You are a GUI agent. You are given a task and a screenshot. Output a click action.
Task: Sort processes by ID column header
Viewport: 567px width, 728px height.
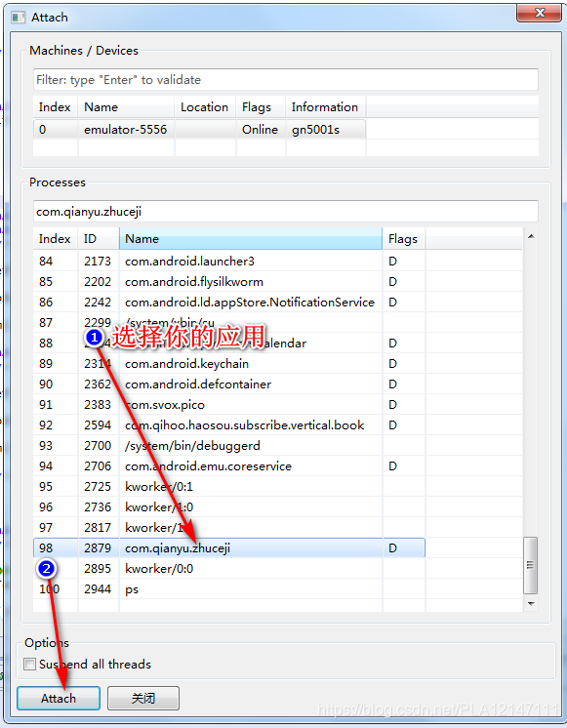pyautogui.click(x=99, y=239)
